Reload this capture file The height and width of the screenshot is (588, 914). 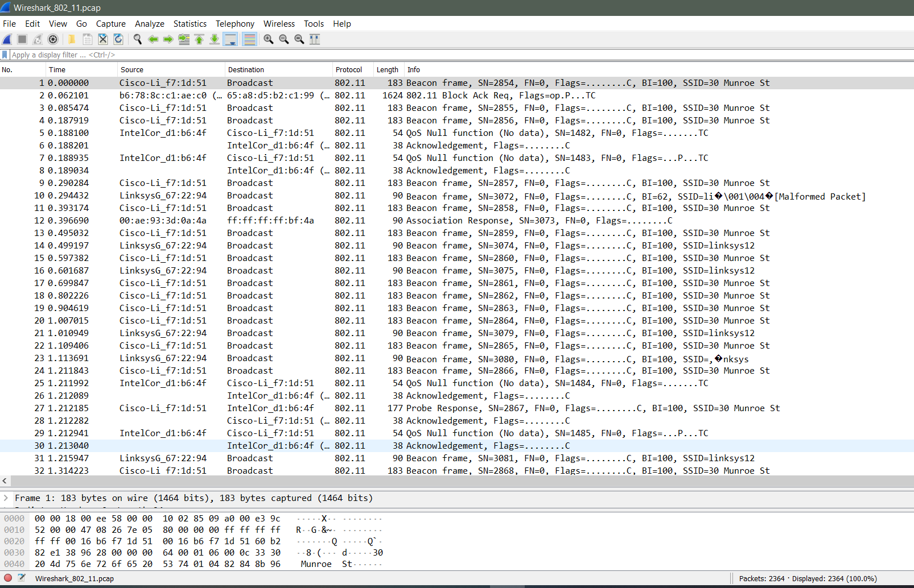118,39
